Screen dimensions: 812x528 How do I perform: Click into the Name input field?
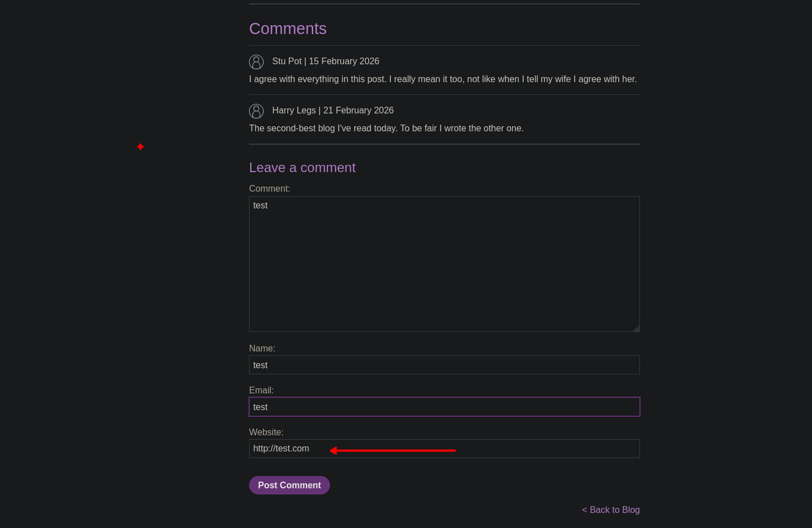point(444,365)
